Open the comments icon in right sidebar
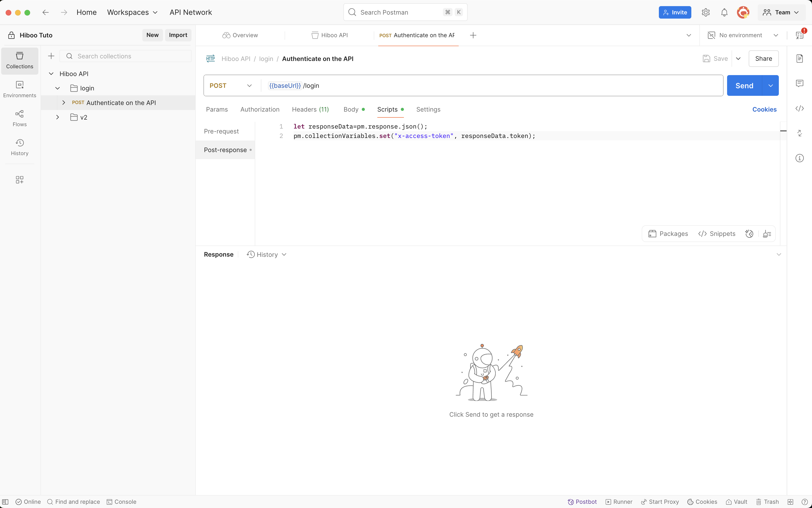 point(800,83)
